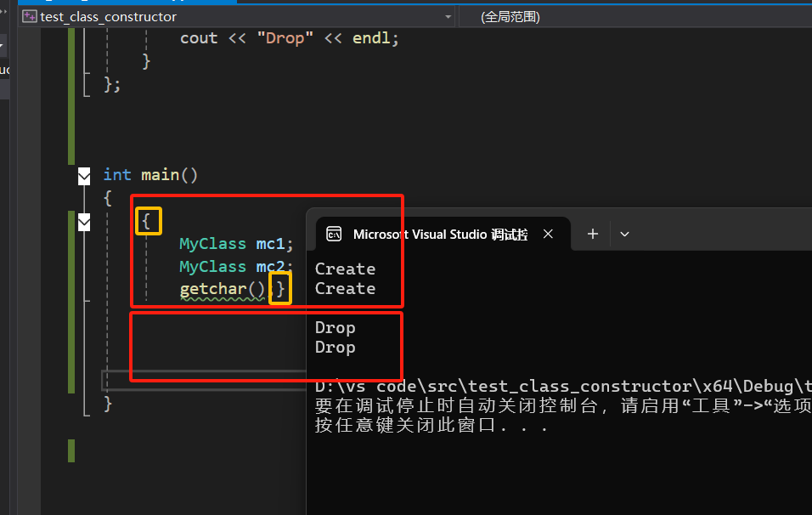The height and width of the screenshot is (515, 812).
Task: Collapse the inner brace block in main
Action: [84, 223]
